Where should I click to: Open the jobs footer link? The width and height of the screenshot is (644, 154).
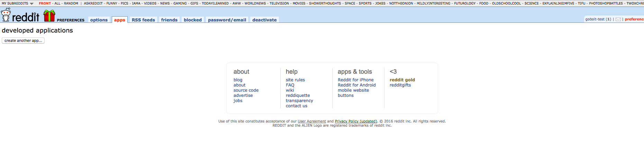[x=238, y=101]
